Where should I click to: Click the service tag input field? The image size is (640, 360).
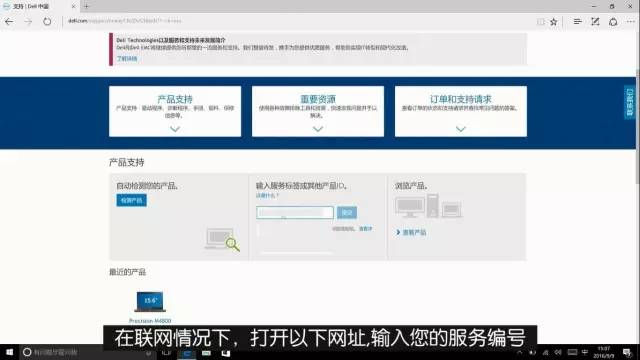point(295,212)
